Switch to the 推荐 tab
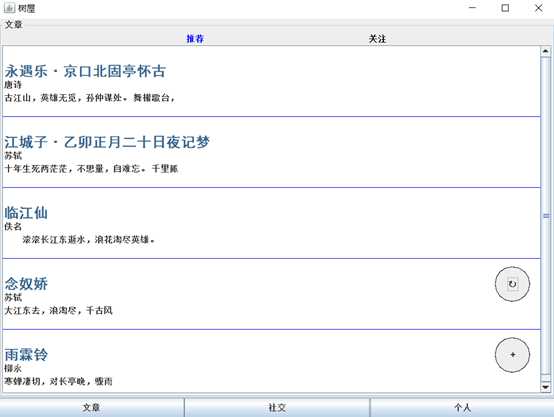The width and height of the screenshot is (554, 417). tap(195, 39)
